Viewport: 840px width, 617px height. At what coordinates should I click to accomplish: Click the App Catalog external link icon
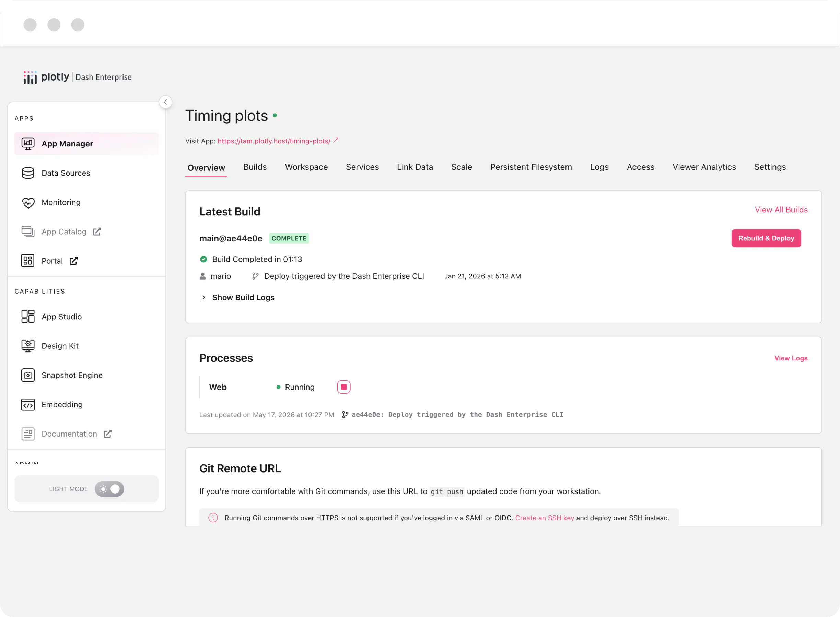[x=97, y=232]
